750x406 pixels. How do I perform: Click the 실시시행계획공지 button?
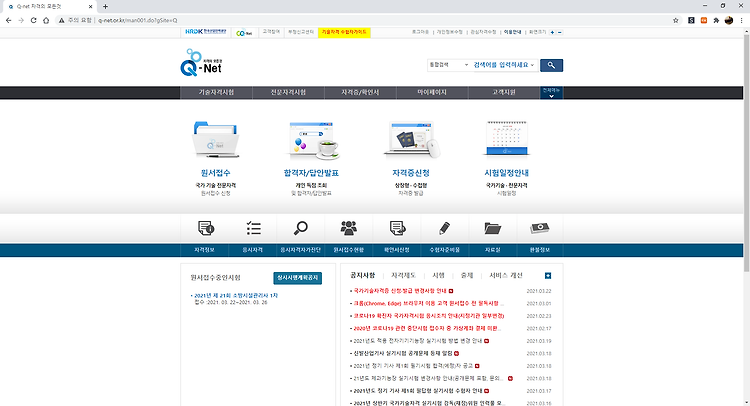(x=298, y=278)
